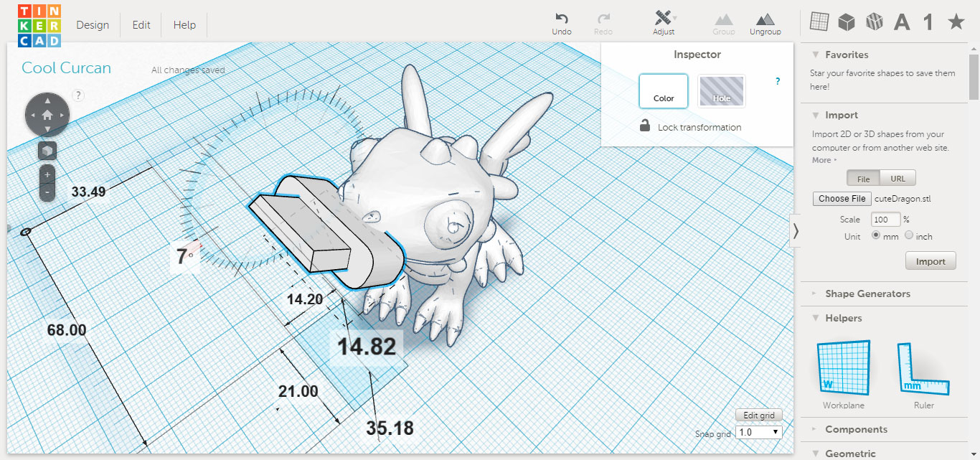Screen dimensions: 980x460
Task: Click the Tinkercad logo
Action: click(39, 26)
